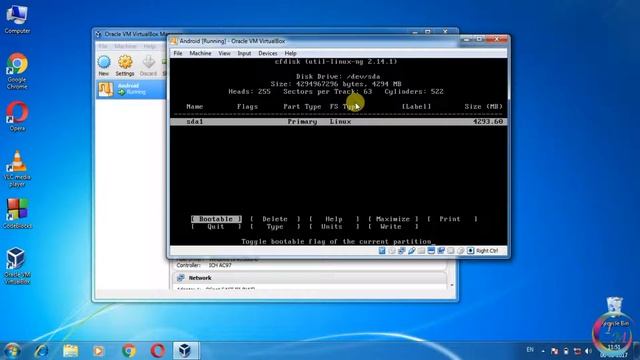This screenshot has height=360, width=640.
Task: Click the keyboard capture icon beside Right Ctrl
Action: 470,251
